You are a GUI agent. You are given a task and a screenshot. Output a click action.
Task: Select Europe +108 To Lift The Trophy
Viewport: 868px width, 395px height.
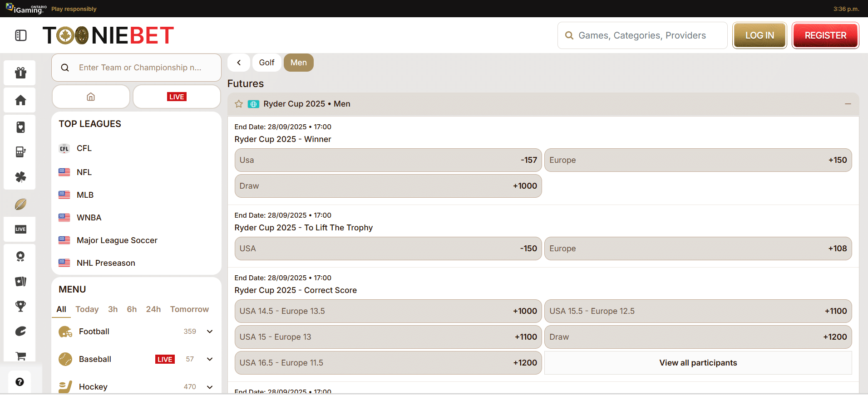698,249
